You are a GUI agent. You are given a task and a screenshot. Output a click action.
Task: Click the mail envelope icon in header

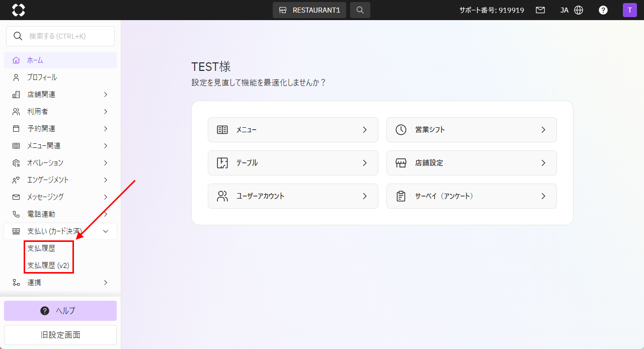click(540, 10)
